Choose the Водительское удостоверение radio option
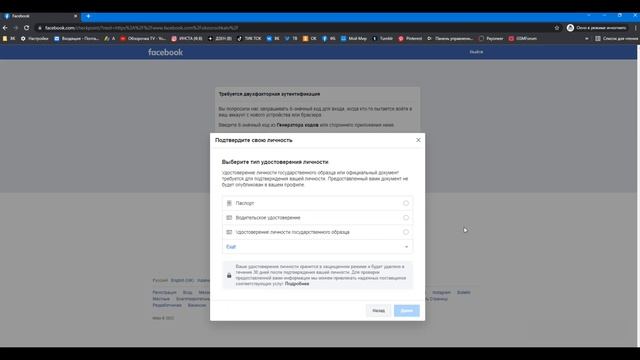 [406, 218]
